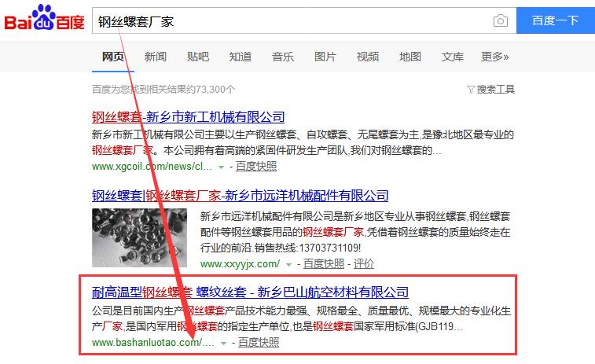Screen dimensions: 595x364
Task: Switch to the 贴吧 tab
Action: (x=198, y=57)
